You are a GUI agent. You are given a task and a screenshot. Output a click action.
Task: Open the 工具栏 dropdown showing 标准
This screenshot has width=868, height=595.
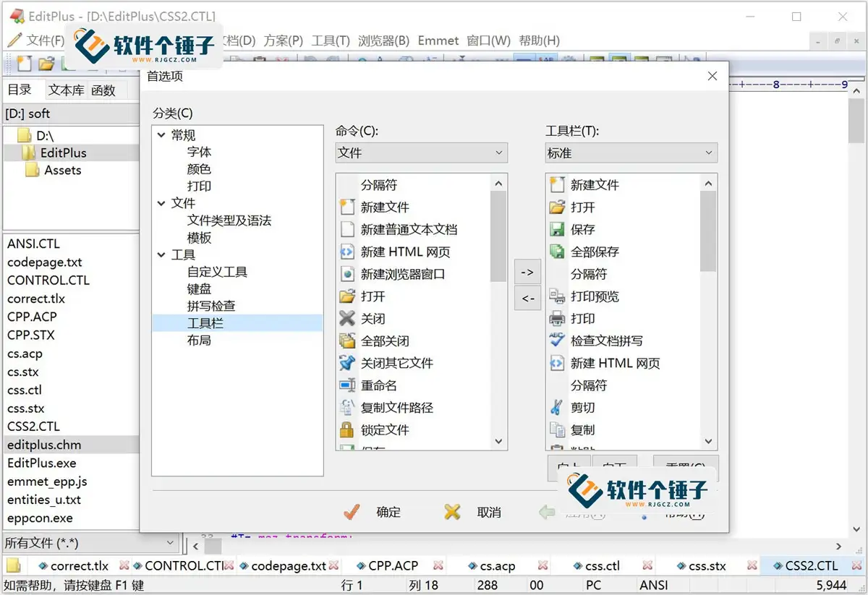(x=631, y=153)
